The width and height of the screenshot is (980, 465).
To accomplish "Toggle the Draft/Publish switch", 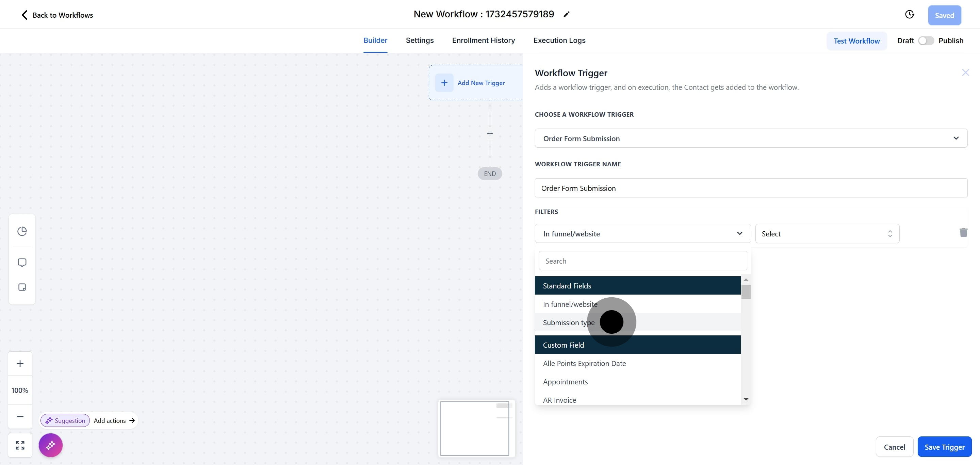I will tap(926, 41).
